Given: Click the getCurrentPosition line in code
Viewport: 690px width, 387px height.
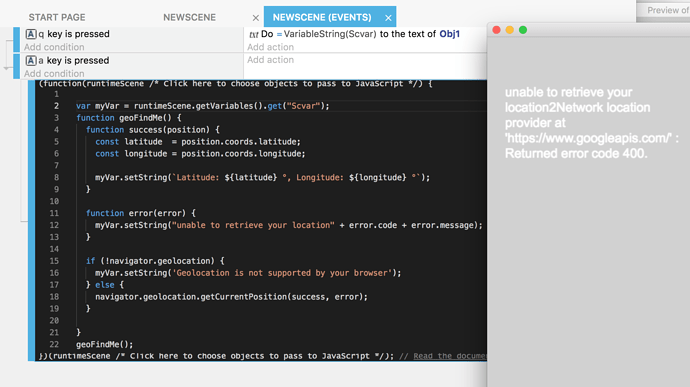Looking at the screenshot, I should (231, 297).
